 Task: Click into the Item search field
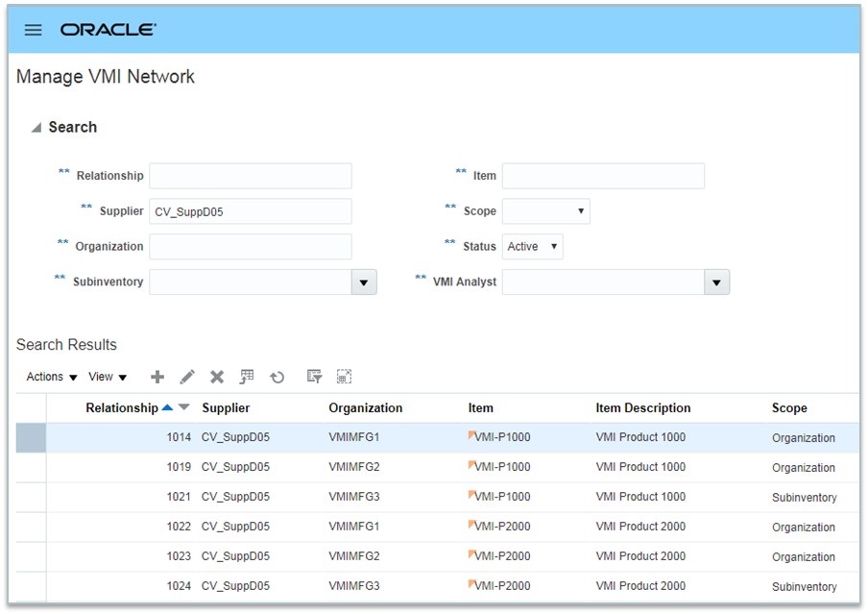point(603,176)
